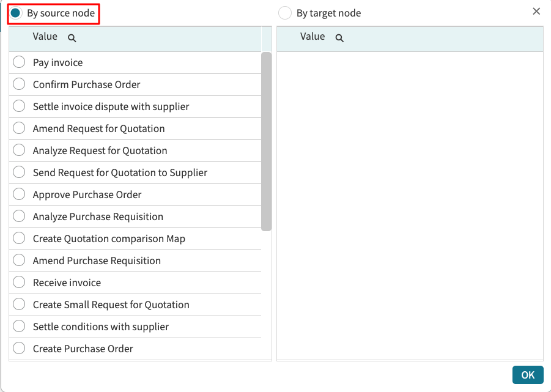This screenshot has width=551, height=392.
Task: Choose Analyze Request for Quotation option
Action: click(19, 150)
